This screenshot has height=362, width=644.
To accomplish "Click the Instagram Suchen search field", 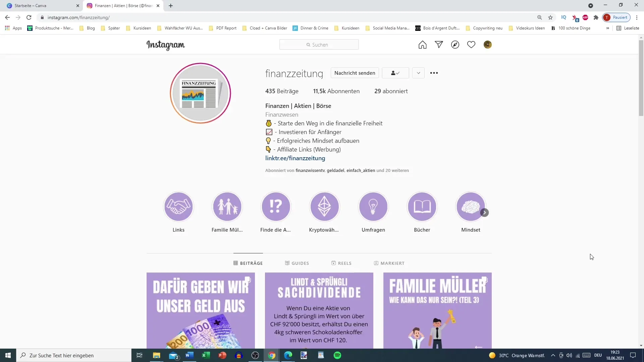I will click(x=319, y=45).
